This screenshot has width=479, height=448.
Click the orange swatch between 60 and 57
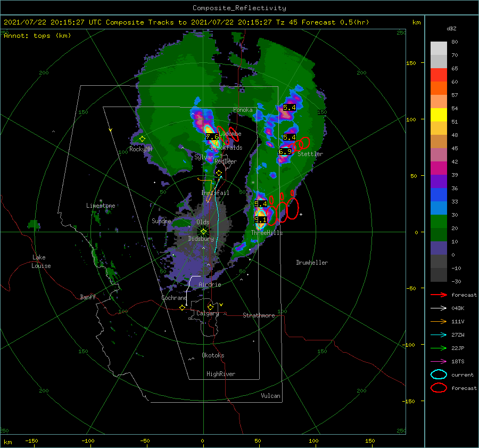[439, 88]
